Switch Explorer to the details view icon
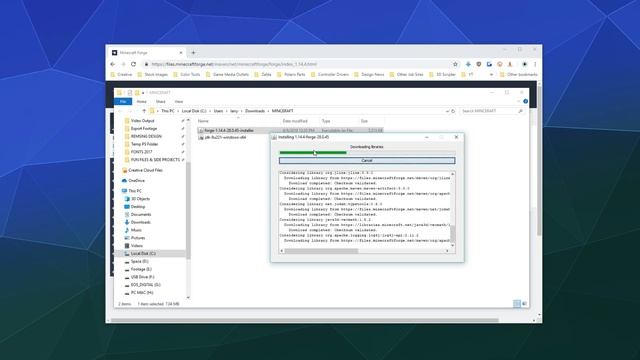This screenshot has width=640, height=360. coord(517,303)
